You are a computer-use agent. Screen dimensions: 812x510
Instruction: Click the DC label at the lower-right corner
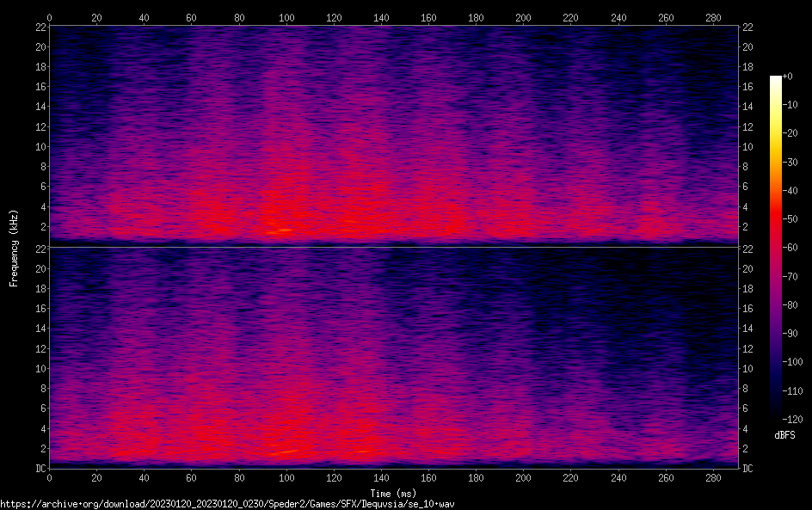click(x=748, y=469)
